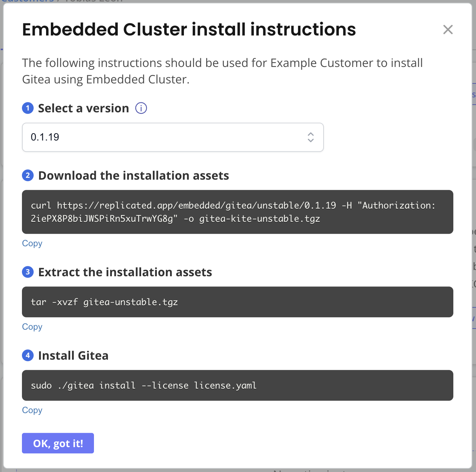
Task: Copy the curl download command
Action: click(32, 243)
